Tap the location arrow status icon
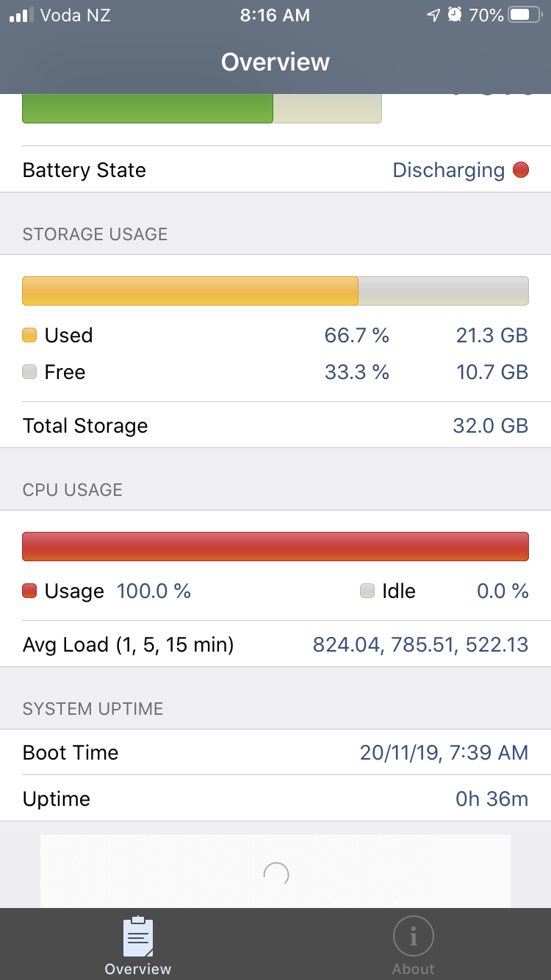The image size is (551, 980). [x=433, y=15]
